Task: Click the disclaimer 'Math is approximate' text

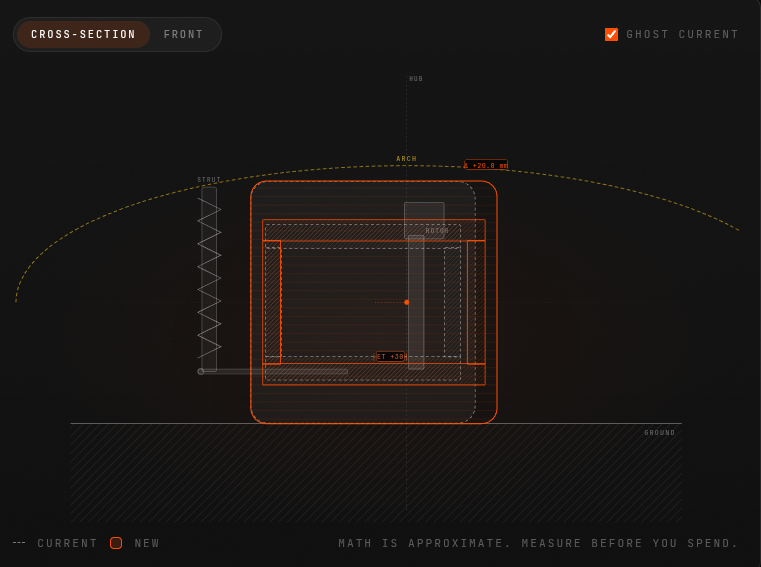Action: coord(538,543)
